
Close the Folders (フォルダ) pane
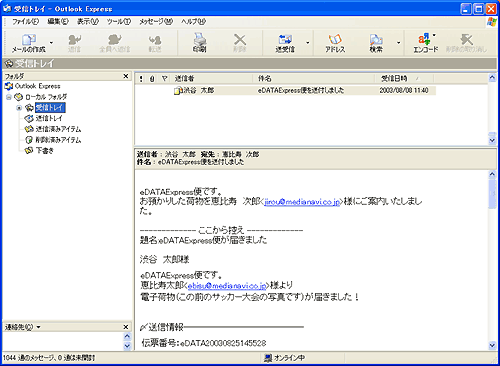126,76
